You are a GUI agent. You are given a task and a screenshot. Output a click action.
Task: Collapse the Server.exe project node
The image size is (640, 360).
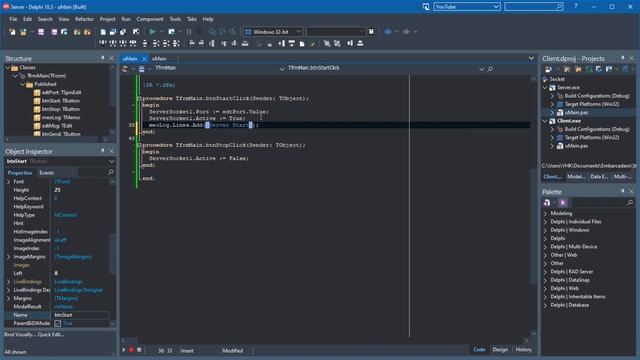pyautogui.click(x=545, y=87)
